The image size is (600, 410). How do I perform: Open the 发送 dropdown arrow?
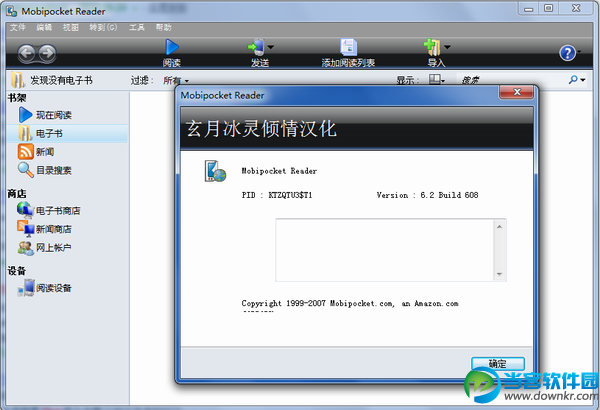tap(271, 47)
